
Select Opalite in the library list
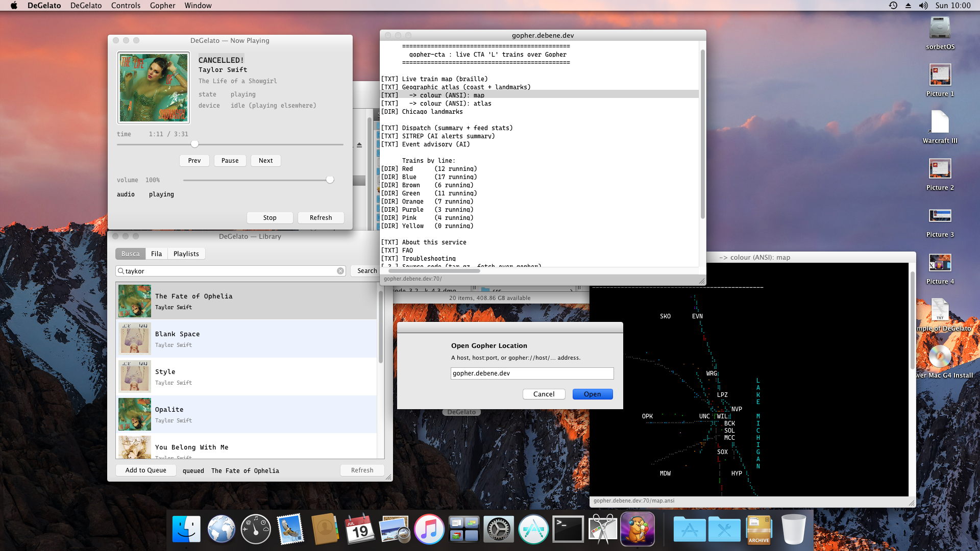tap(247, 414)
